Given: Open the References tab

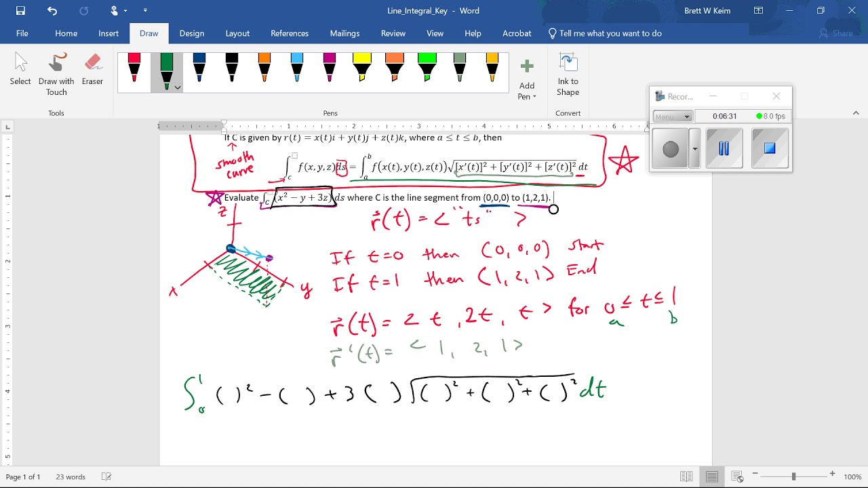Looking at the screenshot, I should [x=290, y=33].
